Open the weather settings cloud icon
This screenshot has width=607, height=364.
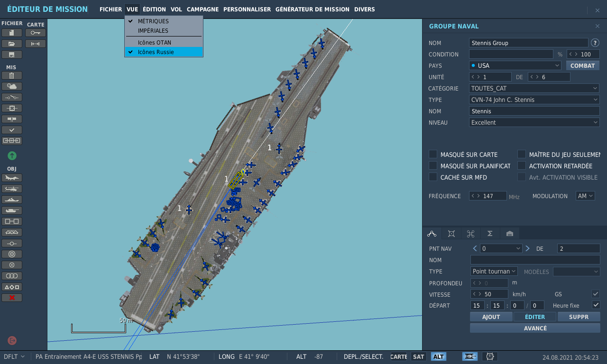tap(12, 86)
